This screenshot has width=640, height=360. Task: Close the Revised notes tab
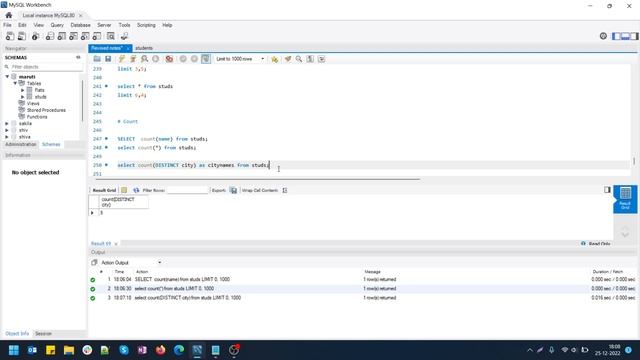point(128,48)
